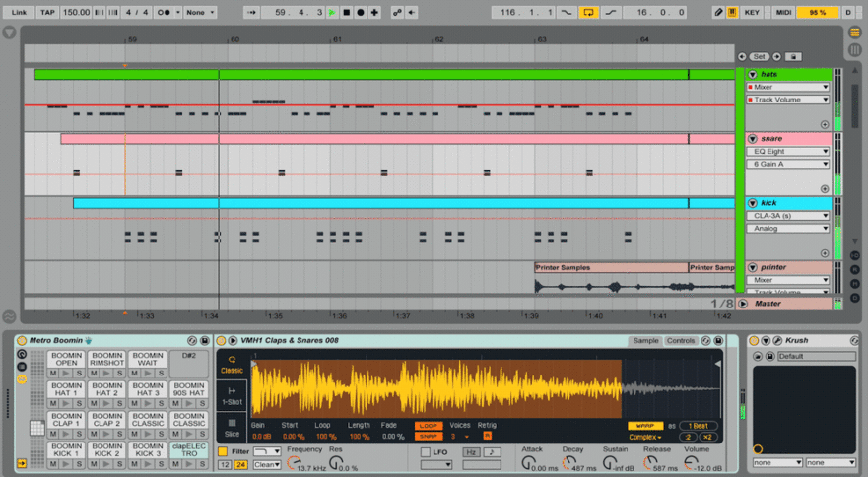Click the 150.00 tempo field
The width and height of the screenshot is (868, 477).
tap(76, 12)
